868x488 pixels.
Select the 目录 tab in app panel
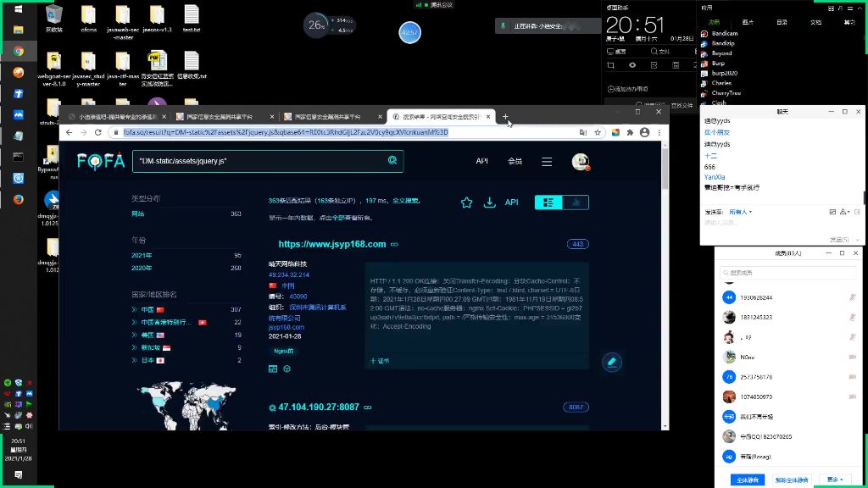[x=782, y=23]
